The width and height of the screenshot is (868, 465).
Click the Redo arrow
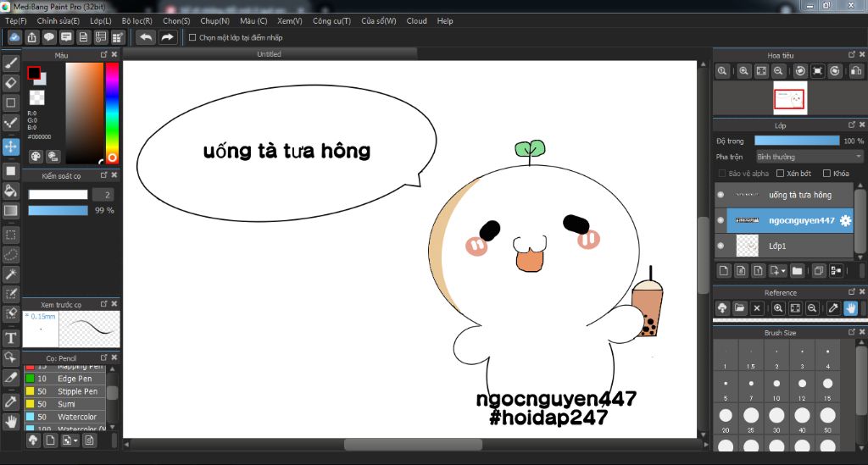[167, 37]
